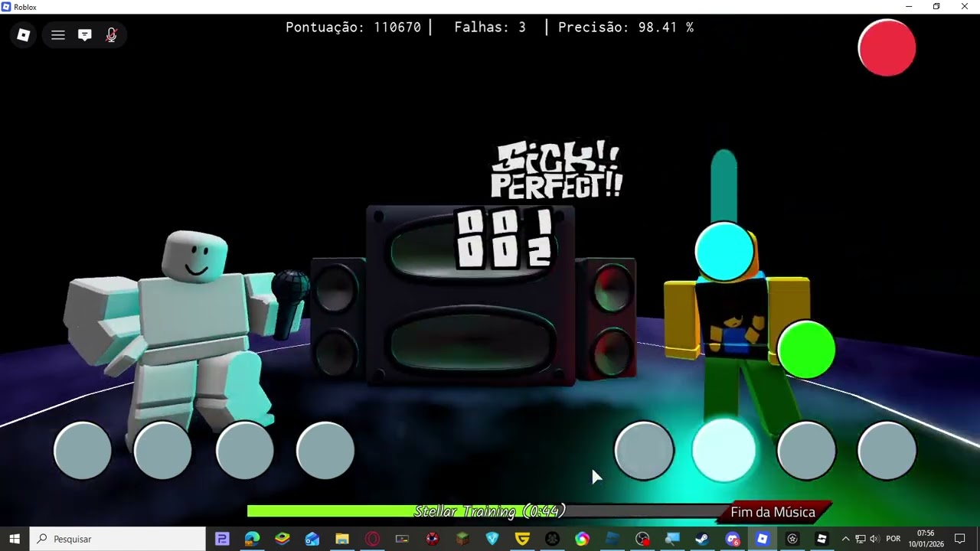Screen dimensions: 980x551
Task: Tap the falling cyan note circle
Action: (x=724, y=251)
